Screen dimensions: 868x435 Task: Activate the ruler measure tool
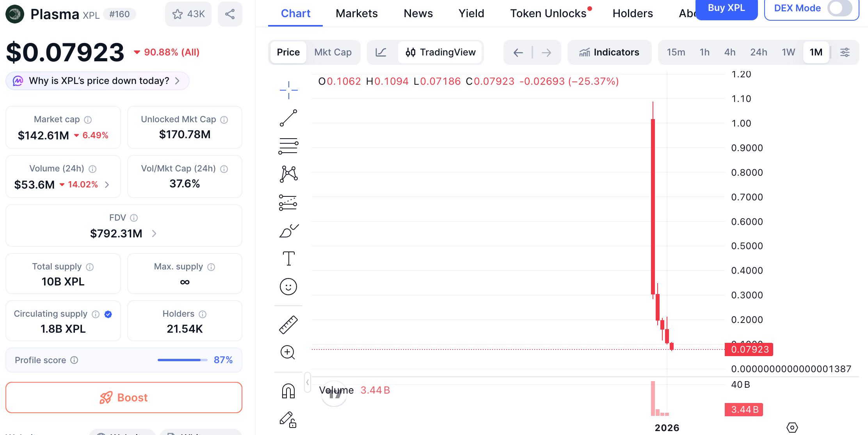pyautogui.click(x=288, y=324)
